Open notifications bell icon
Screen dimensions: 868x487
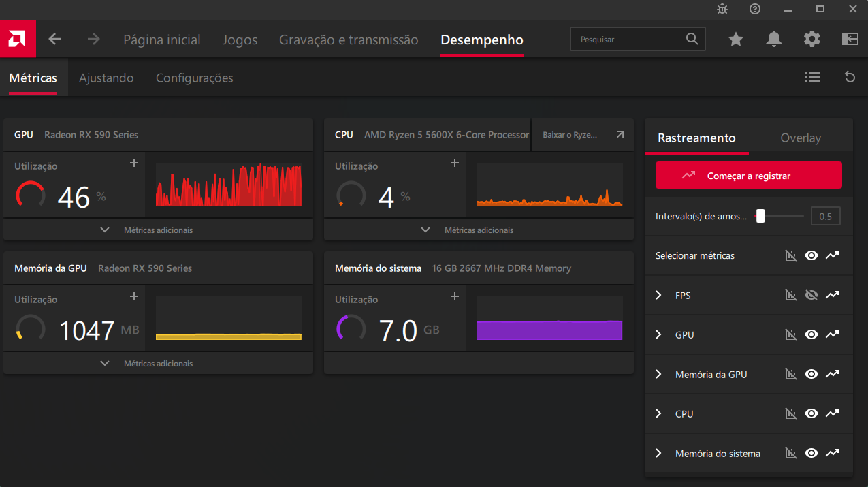(774, 40)
